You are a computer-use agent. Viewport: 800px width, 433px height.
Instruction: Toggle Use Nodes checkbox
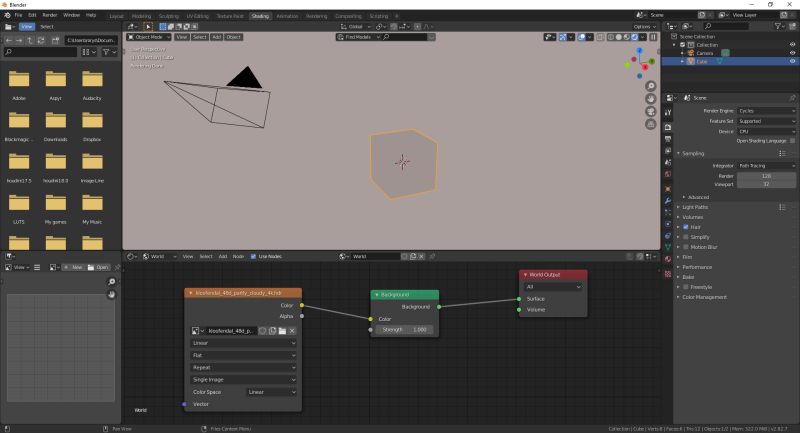(x=254, y=257)
